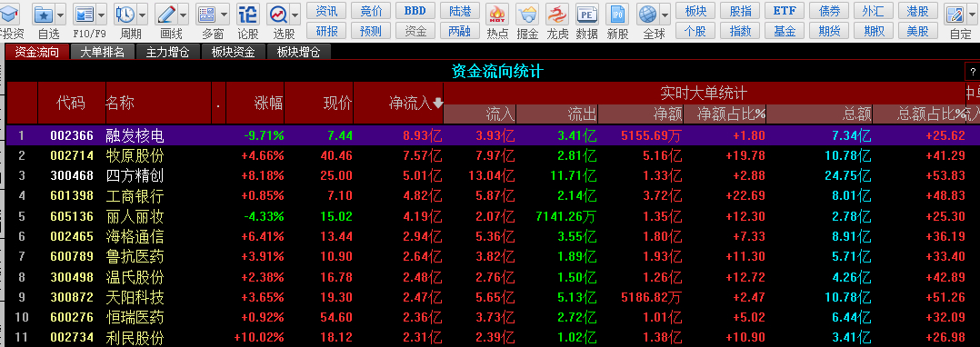
Task: Click the 研报 button
Action: 327,31
